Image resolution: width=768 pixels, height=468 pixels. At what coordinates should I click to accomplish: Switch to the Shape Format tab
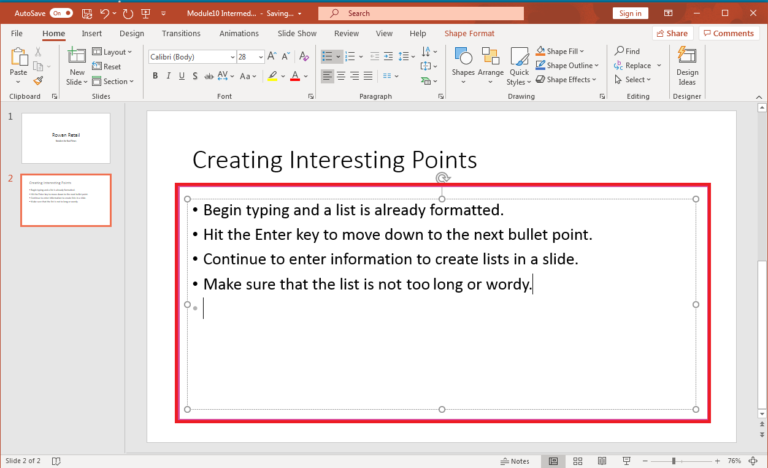pos(469,33)
